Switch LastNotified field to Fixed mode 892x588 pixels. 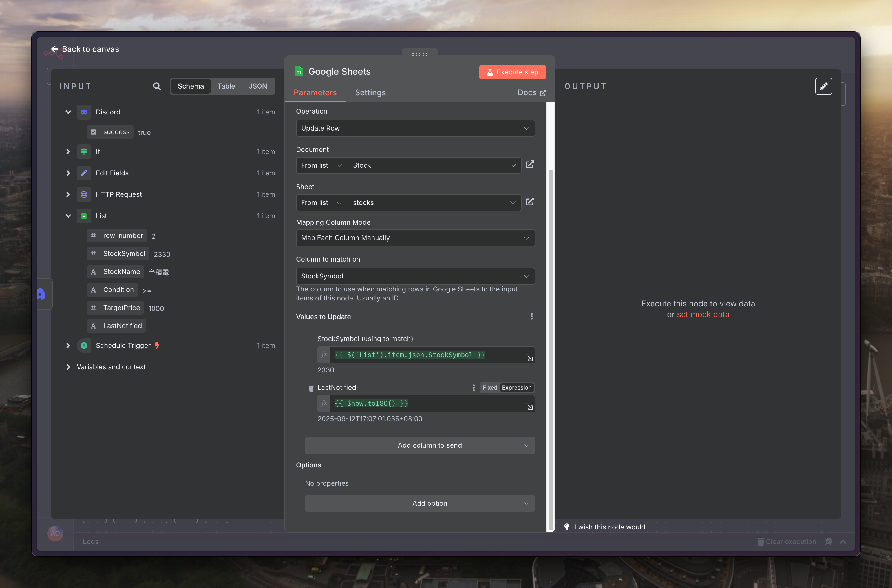click(x=489, y=387)
